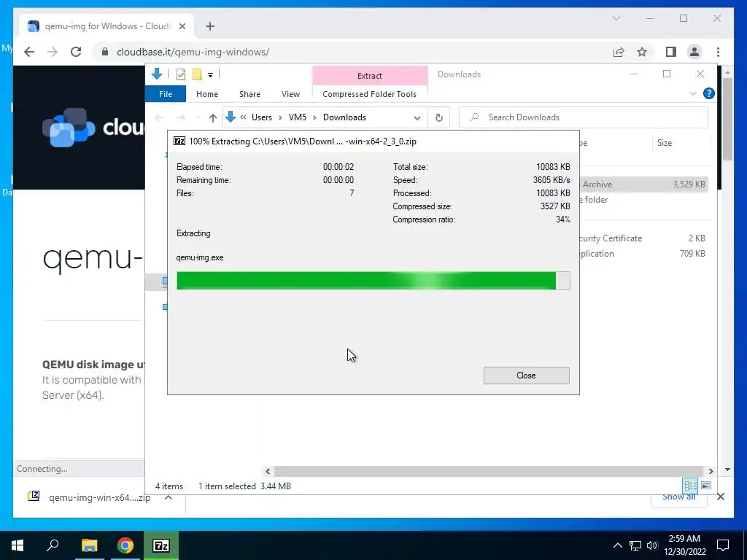This screenshot has height=560, width=747.
Task: Close the qemu-img for Windows tab
Action: coord(182,26)
